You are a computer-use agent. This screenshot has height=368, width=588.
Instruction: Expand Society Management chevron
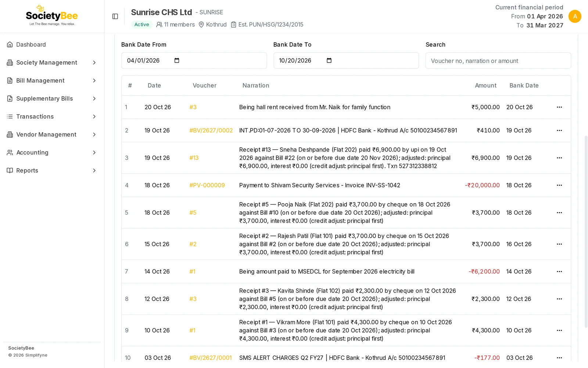pos(94,63)
